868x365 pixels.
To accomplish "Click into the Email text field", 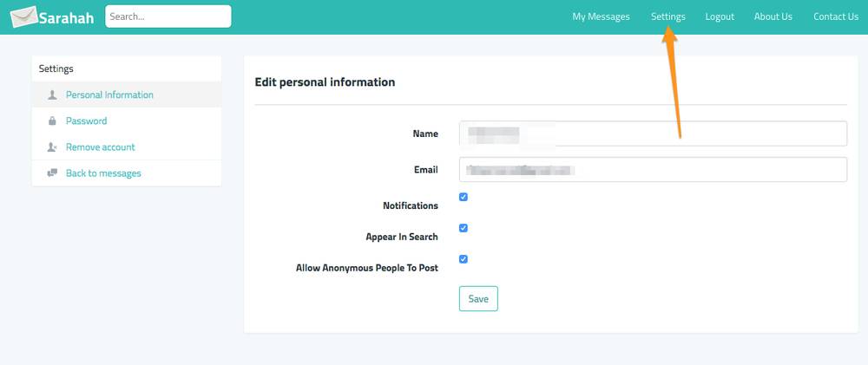I will tap(653, 169).
